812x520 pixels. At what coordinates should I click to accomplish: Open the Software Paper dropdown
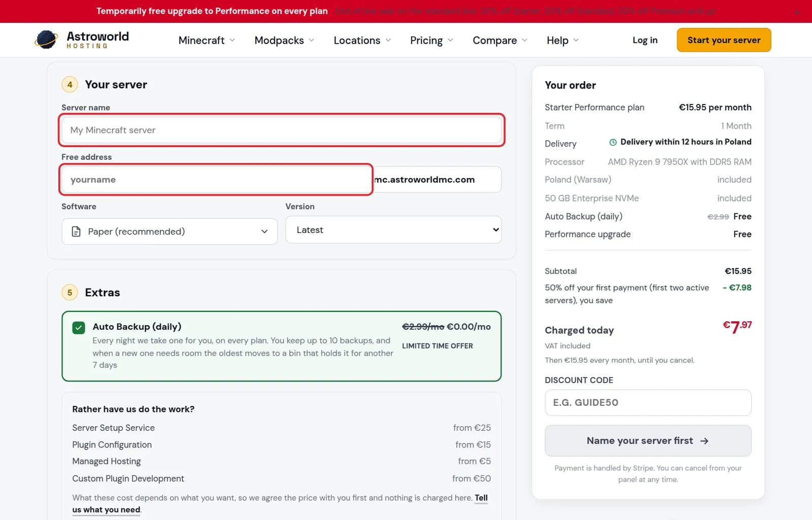[x=170, y=231]
